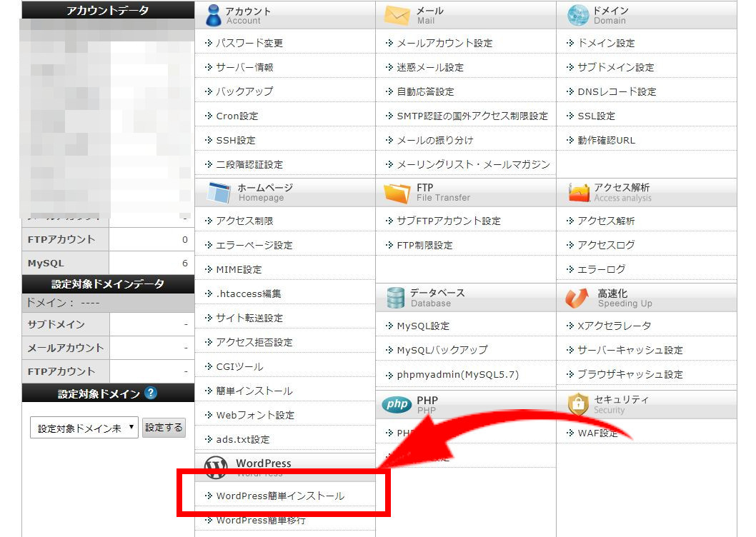The image size is (756, 537).
Task: Open サブFTPアカウント設定 link
Action: pos(449,221)
